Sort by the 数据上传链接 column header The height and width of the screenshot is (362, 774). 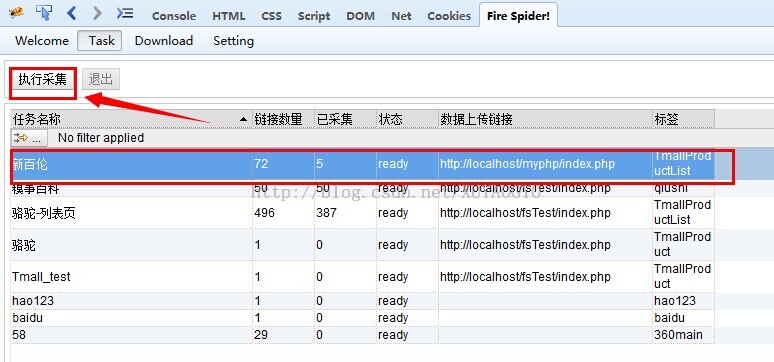tap(545, 119)
